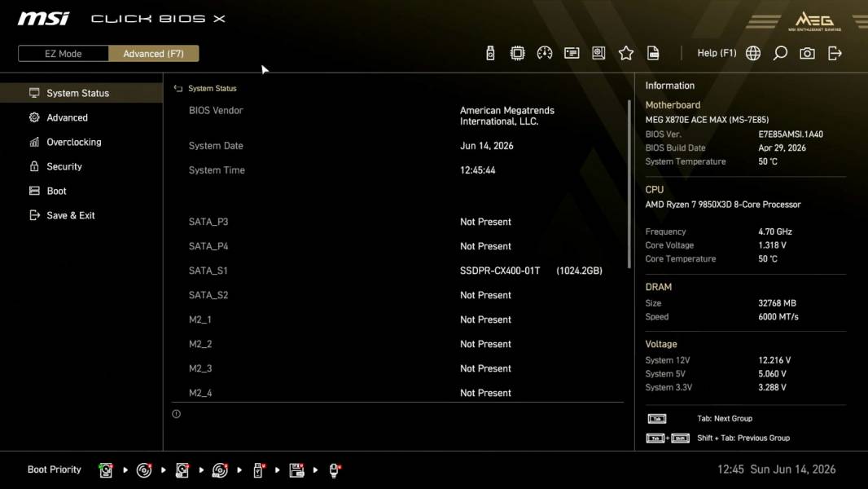Click Shift + Tab: Previous Group hint
868x489 pixels.
pyautogui.click(x=743, y=438)
